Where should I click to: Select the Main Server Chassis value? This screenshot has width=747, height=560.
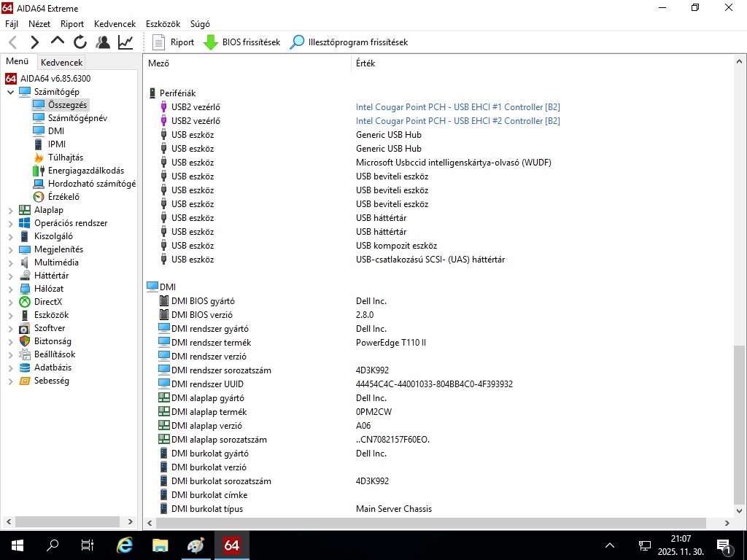(x=393, y=509)
